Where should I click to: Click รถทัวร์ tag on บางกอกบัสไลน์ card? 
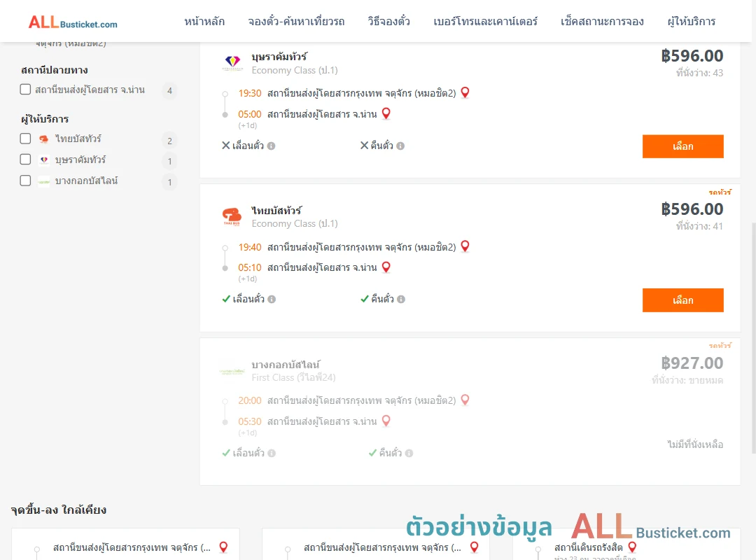click(x=720, y=345)
